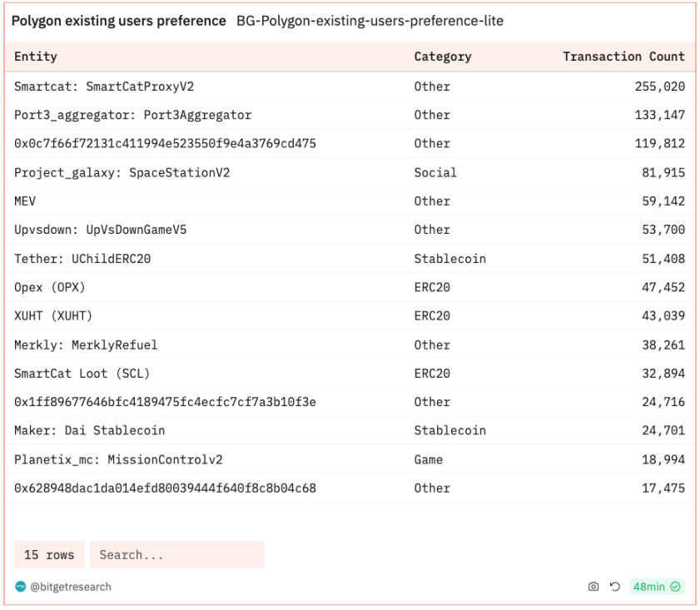Sort by the Category column header
The image size is (700, 610).
[x=443, y=57]
